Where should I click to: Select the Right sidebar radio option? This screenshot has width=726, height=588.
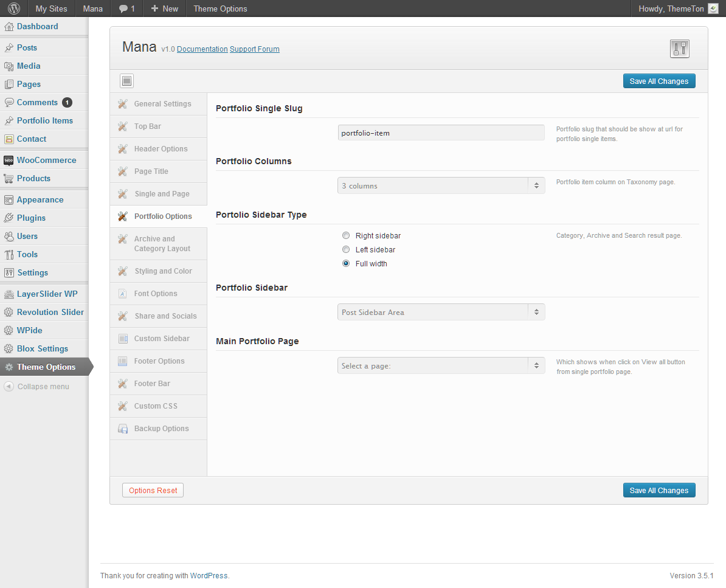tap(346, 235)
